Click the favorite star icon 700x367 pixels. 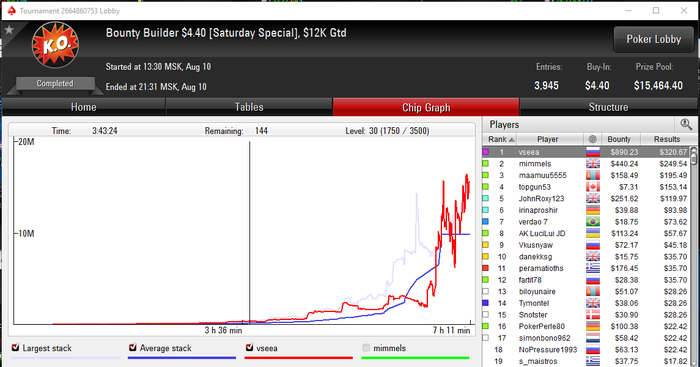click(9, 30)
